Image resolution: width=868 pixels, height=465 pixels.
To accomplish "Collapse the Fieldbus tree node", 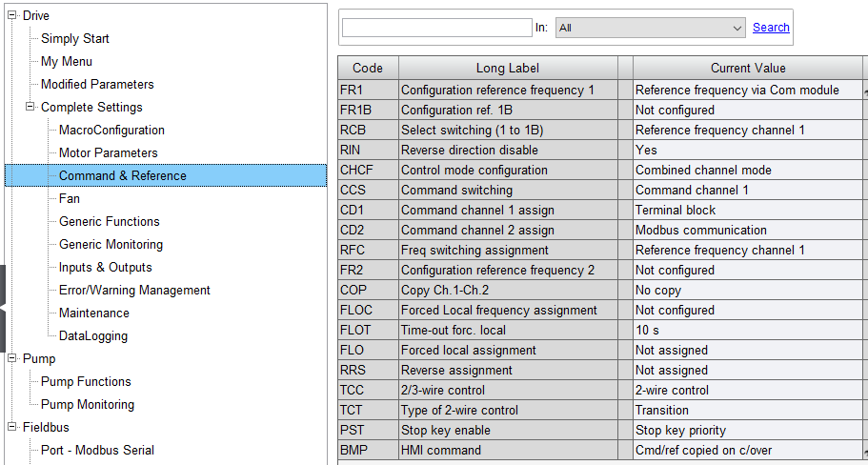I will click(12, 427).
